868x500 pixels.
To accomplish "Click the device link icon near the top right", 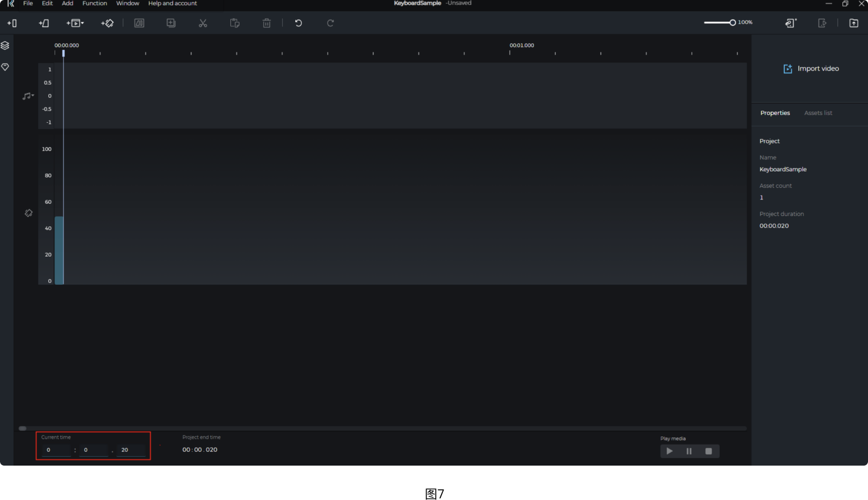I will click(790, 23).
